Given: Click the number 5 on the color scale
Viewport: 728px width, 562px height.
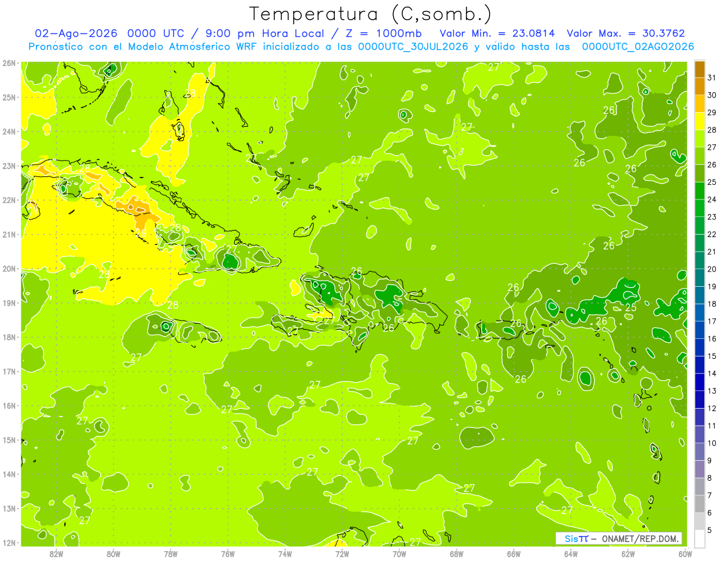Looking at the screenshot, I should pos(710,530).
